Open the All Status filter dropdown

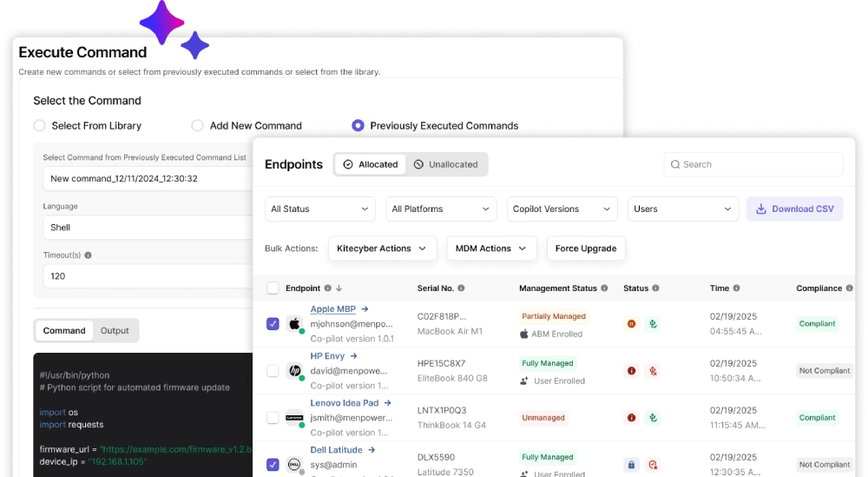pos(320,209)
